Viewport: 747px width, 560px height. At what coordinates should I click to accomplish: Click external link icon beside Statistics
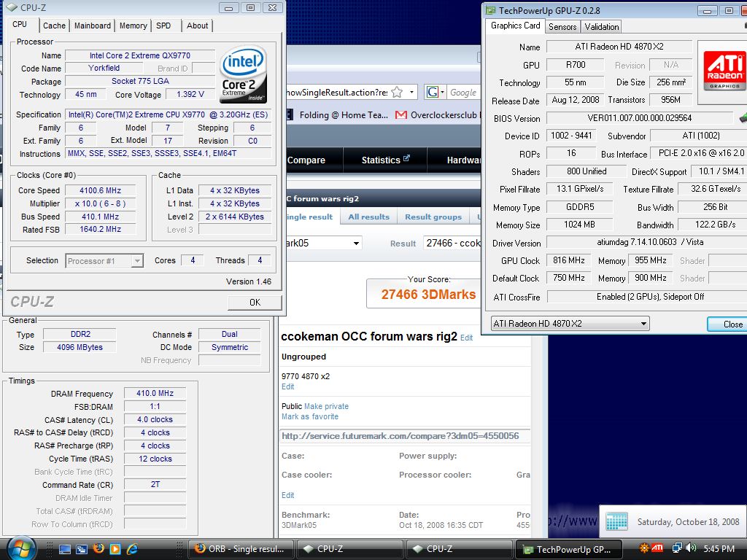coord(406,158)
